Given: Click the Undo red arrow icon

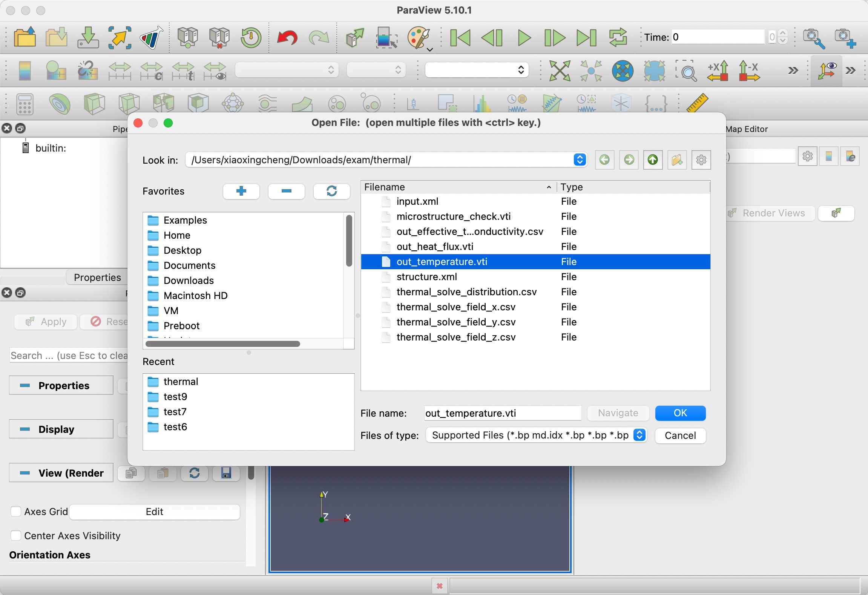Looking at the screenshot, I should tap(287, 38).
